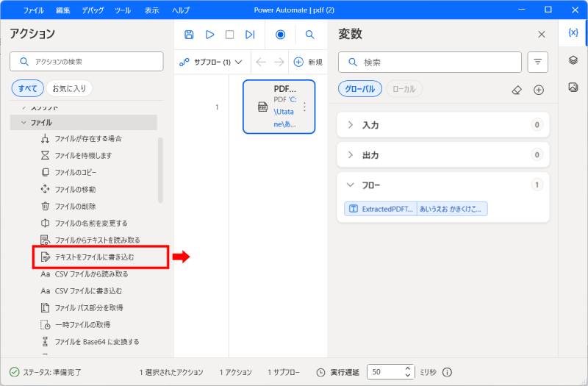Open the variables filter button
The width and height of the screenshot is (588, 386).
[x=538, y=62]
